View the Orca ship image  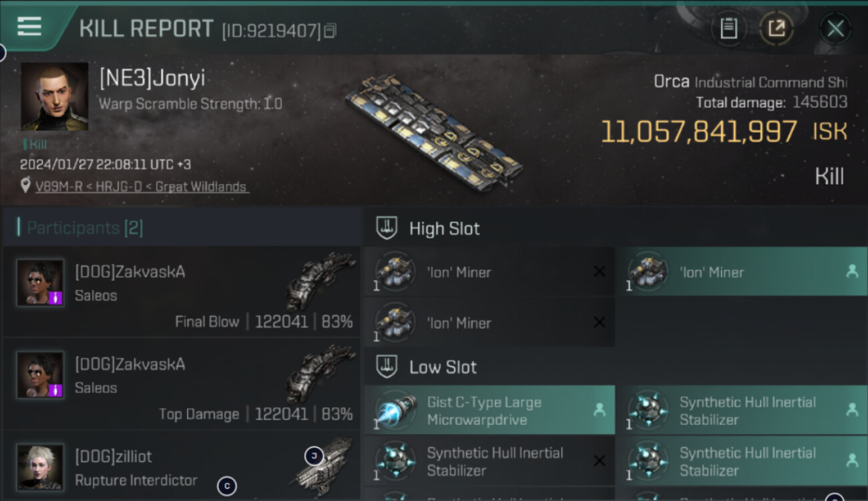coord(434,130)
